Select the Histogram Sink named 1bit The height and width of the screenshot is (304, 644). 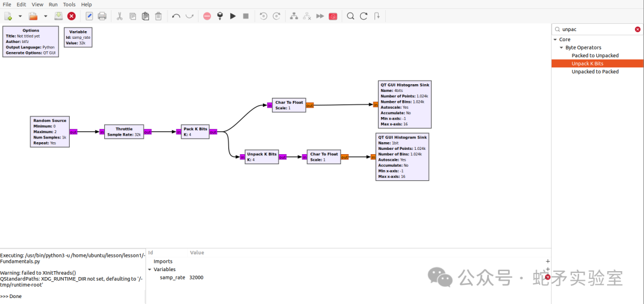point(402,156)
